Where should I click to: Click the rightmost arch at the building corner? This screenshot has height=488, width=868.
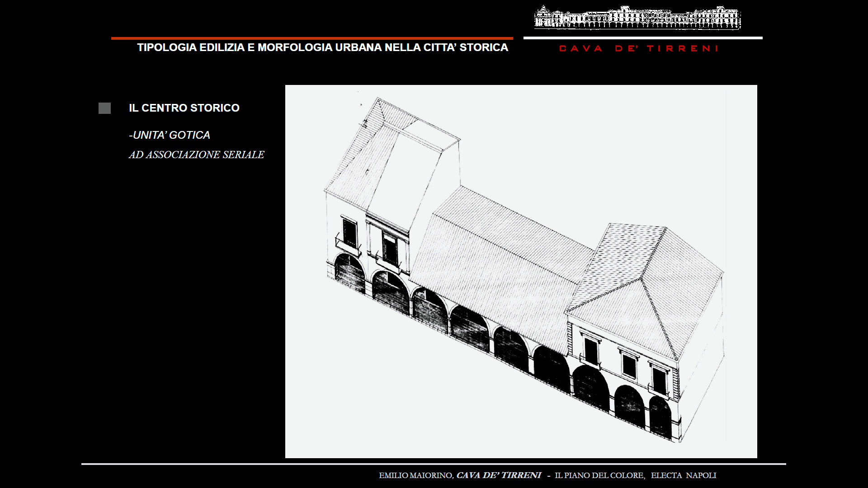pos(660,417)
